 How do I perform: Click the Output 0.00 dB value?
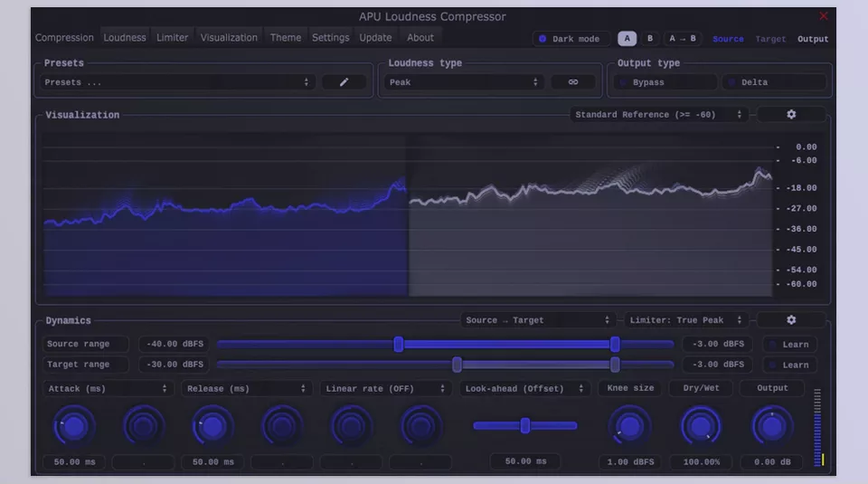(772, 461)
